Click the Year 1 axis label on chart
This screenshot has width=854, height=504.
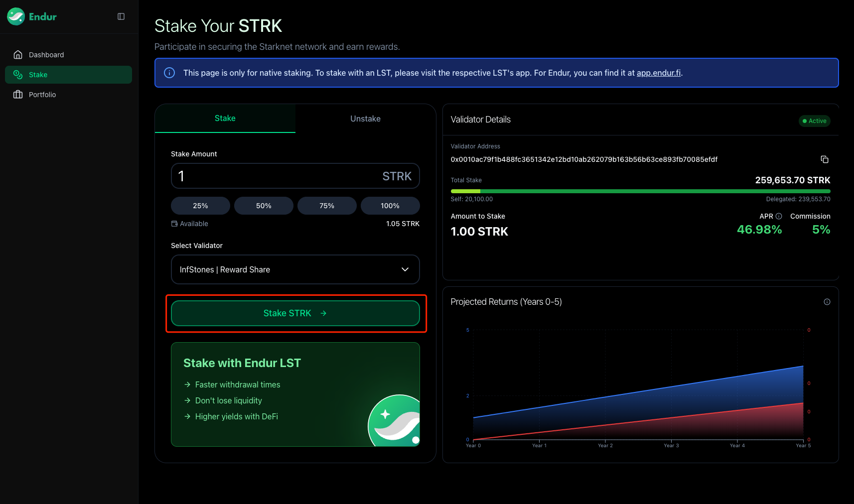click(539, 446)
